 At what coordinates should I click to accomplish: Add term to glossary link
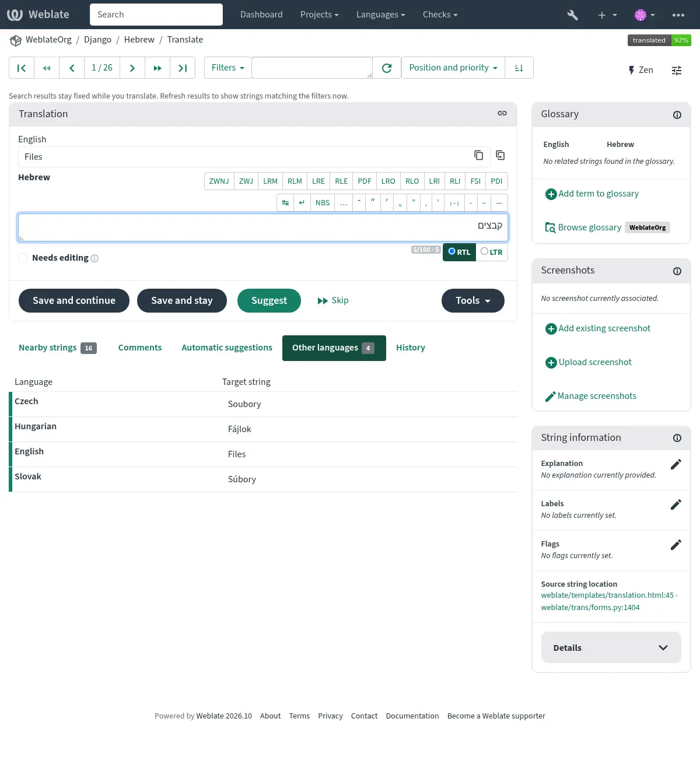pyautogui.click(x=592, y=194)
